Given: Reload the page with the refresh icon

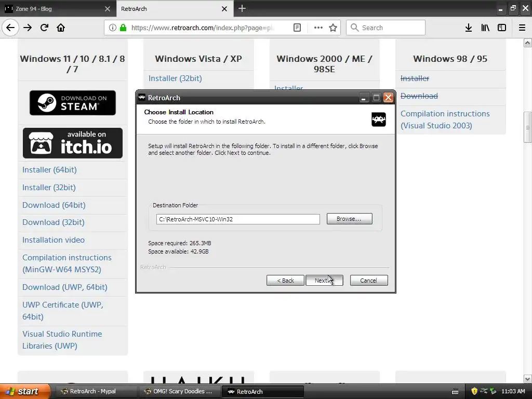Looking at the screenshot, I should coord(44,28).
